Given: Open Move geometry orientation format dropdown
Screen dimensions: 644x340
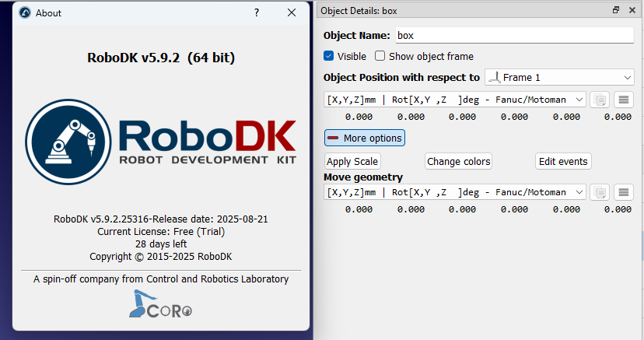Looking at the screenshot, I should 455,192.
